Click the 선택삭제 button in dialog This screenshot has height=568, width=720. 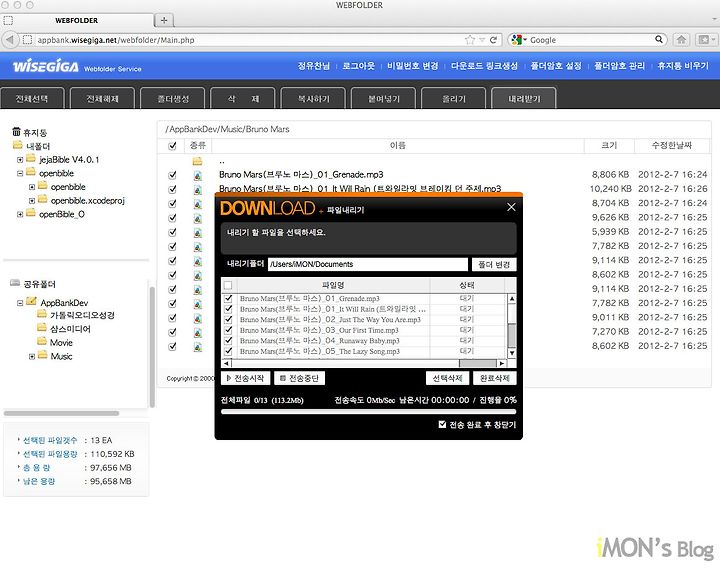[x=447, y=378]
